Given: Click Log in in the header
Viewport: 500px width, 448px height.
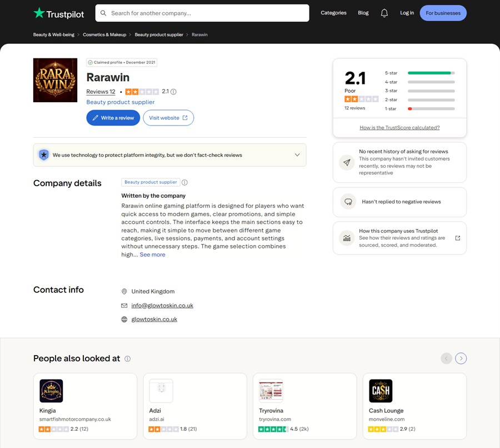Looking at the screenshot, I should coord(407,13).
